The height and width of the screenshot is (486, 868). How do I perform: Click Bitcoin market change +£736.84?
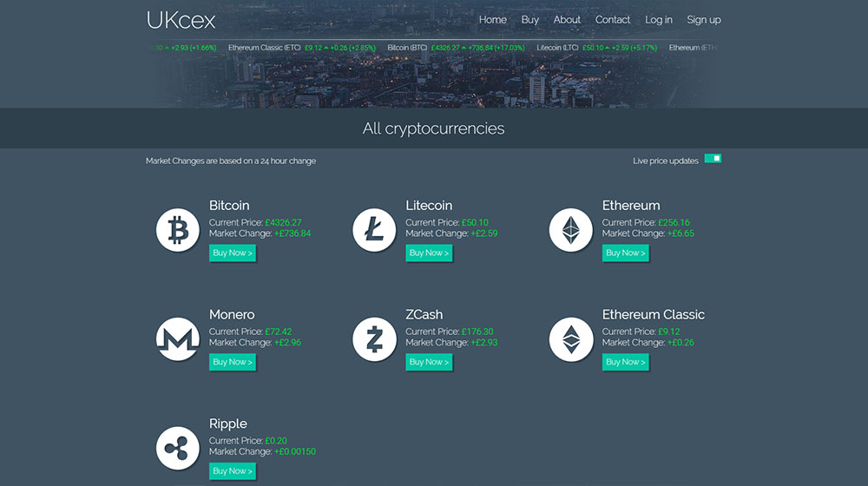[293, 233]
